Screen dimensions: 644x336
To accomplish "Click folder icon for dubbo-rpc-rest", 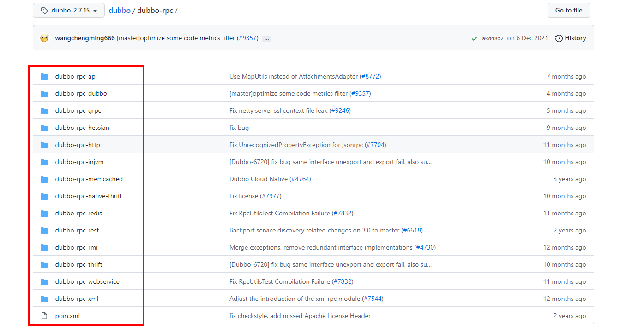I will [44, 231].
